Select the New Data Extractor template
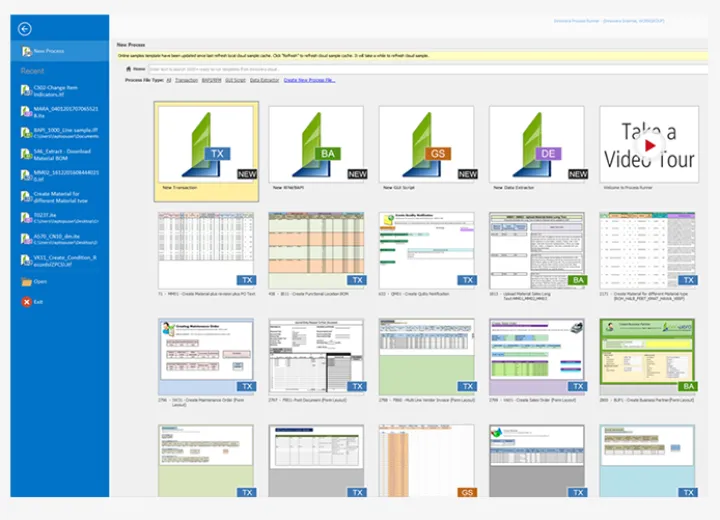Screen dimensions: 720x520 click(536, 142)
